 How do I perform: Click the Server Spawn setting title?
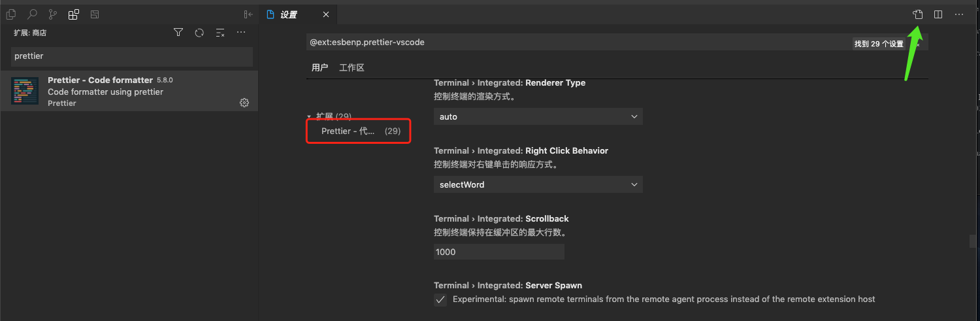pyautogui.click(x=508, y=286)
